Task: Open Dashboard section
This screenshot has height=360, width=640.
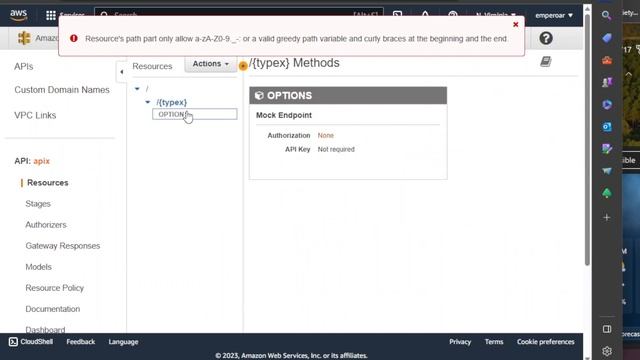Action: coord(45,329)
